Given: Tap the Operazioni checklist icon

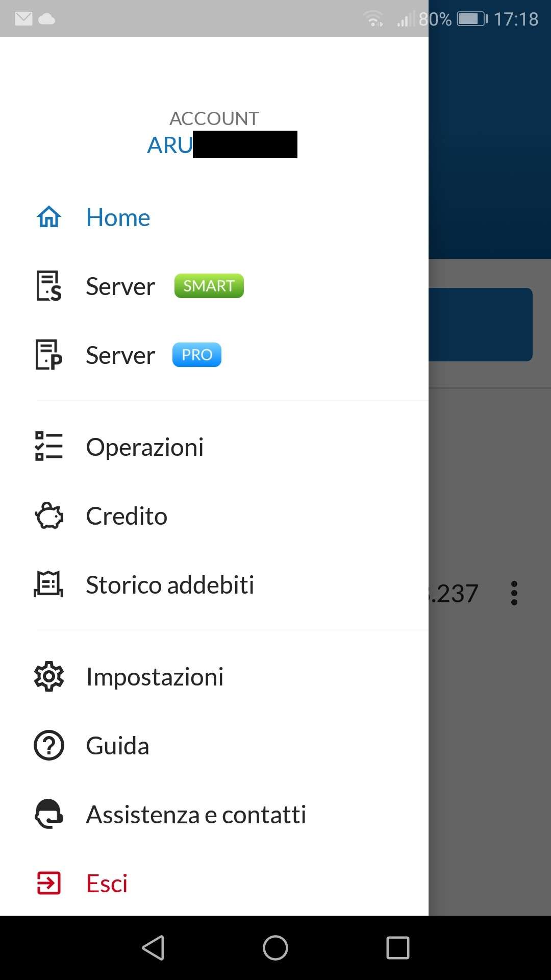Looking at the screenshot, I should (x=49, y=447).
